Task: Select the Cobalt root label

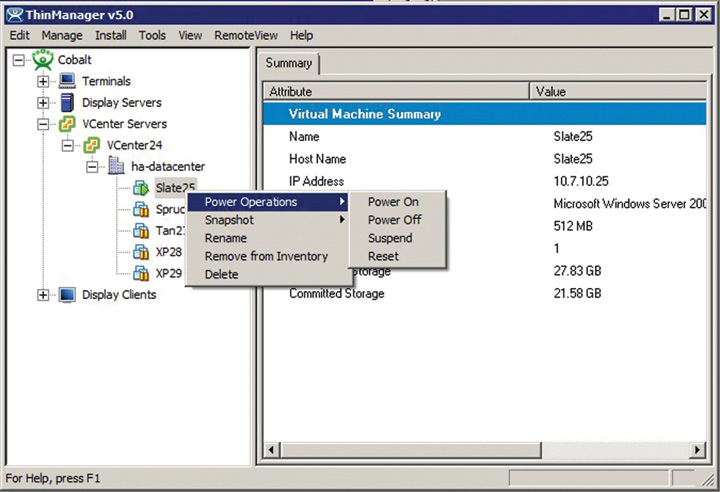Action: coord(74,60)
